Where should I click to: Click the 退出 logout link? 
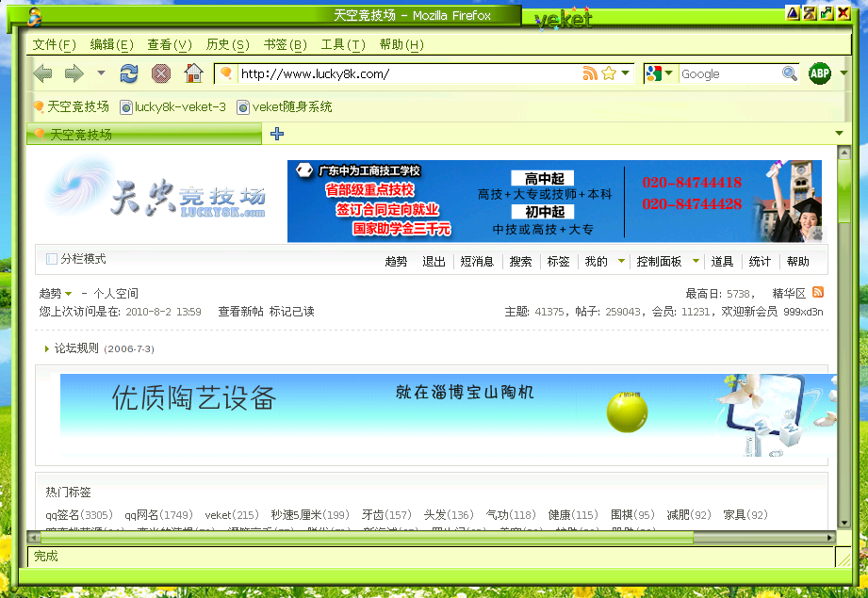pos(434,262)
